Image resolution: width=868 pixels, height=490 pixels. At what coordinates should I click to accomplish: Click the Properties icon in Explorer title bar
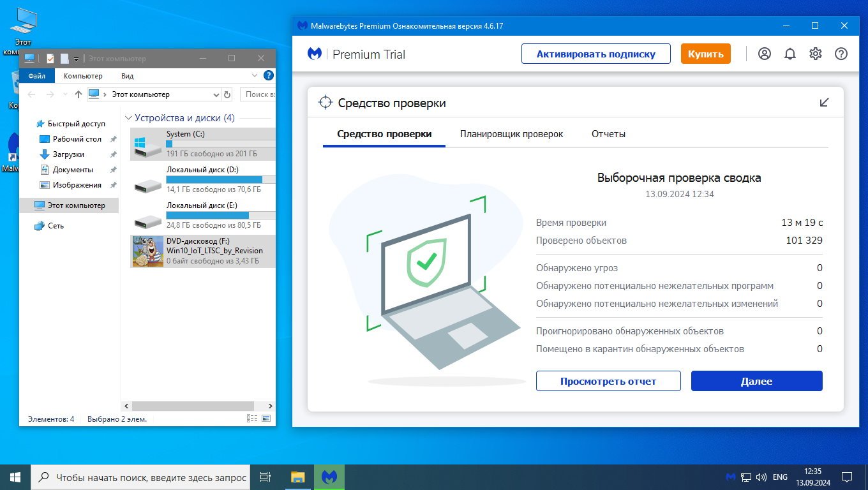pos(50,59)
